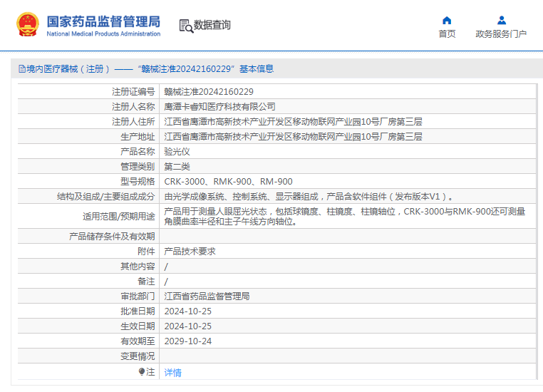The image size is (543, 392).
Task: Click model spec CRK-3000、RMK-900、RM-900
Action: (x=228, y=182)
